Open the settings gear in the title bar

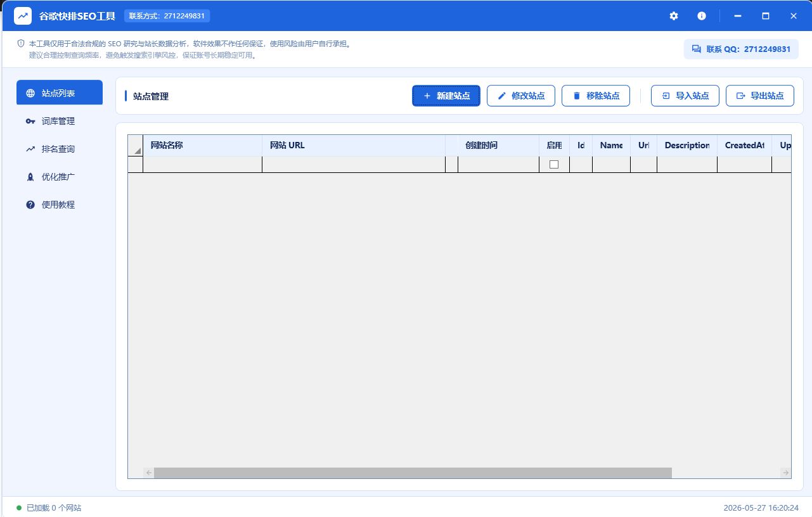674,16
